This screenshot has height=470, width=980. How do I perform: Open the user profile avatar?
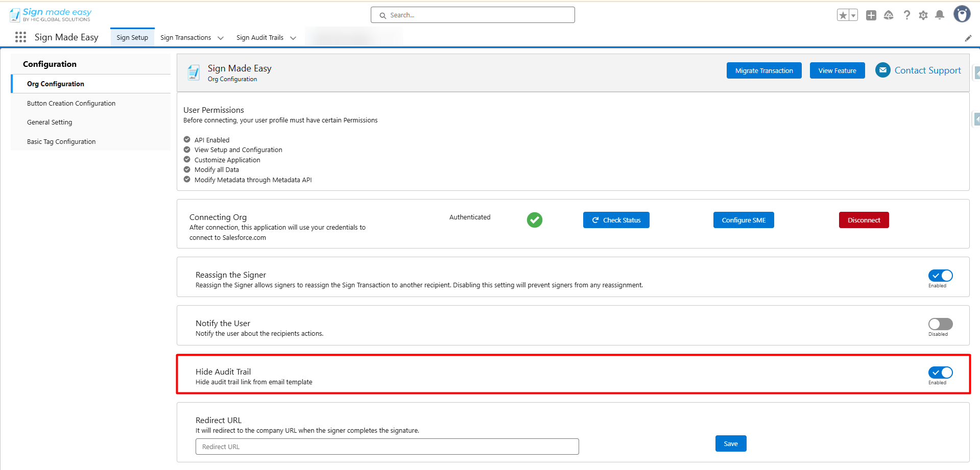962,14
